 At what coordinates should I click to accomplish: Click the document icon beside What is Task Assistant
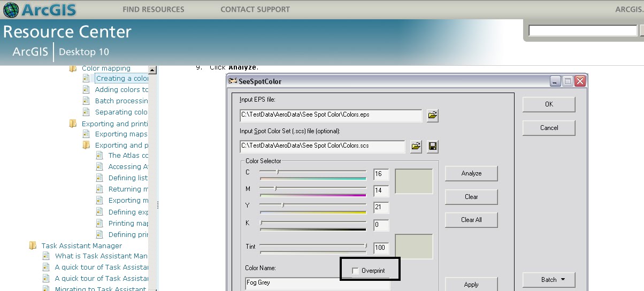click(x=46, y=256)
